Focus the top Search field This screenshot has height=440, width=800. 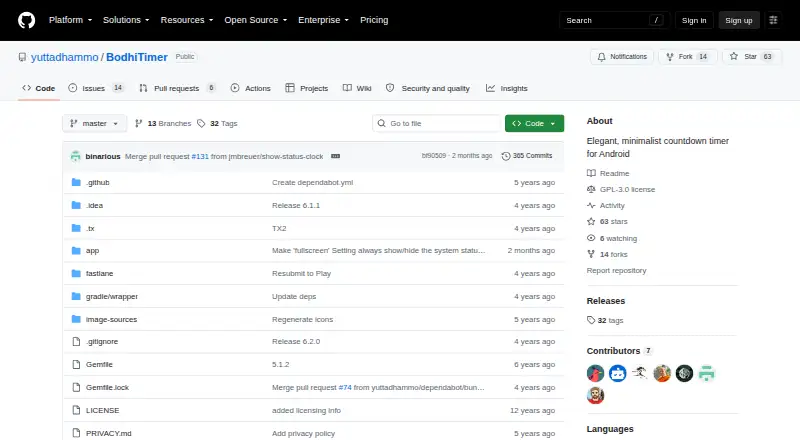click(x=614, y=20)
